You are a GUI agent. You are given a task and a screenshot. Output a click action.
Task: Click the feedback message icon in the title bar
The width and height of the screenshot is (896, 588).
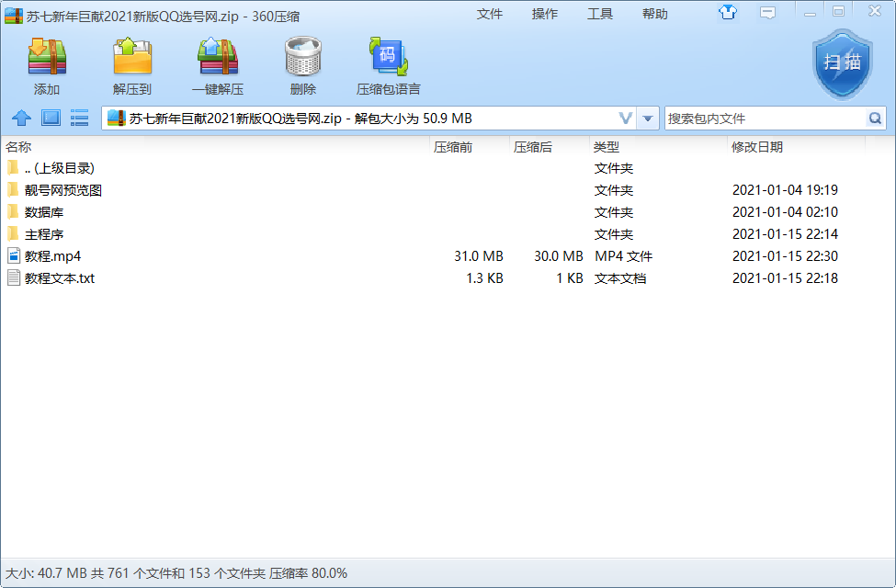coord(767,13)
